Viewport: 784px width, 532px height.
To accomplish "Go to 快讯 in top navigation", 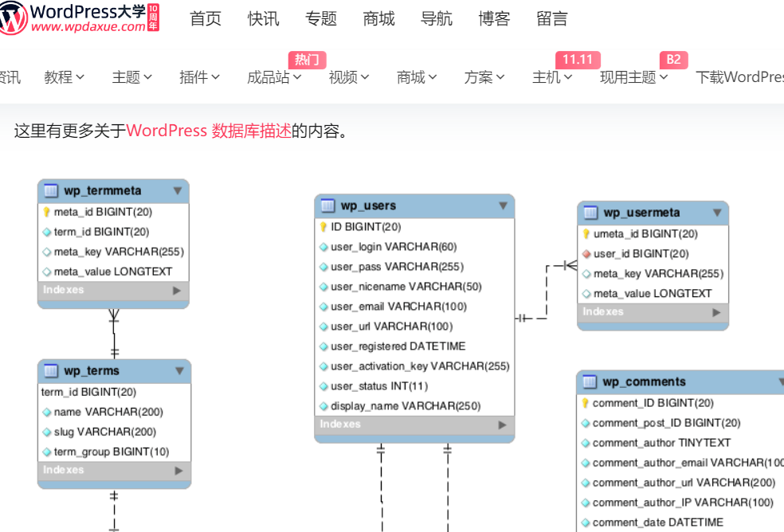I will pyautogui.click(x=264, y=19).
